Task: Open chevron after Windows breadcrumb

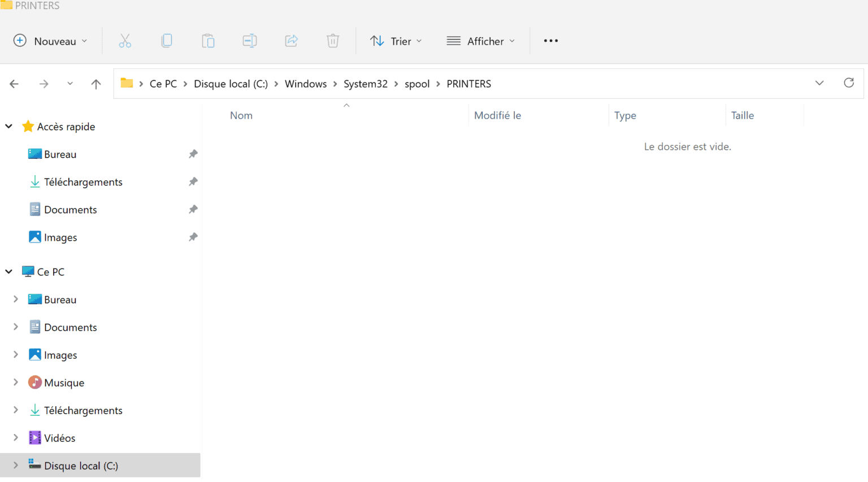Action: pyautogui.click(x=335, y=84)
